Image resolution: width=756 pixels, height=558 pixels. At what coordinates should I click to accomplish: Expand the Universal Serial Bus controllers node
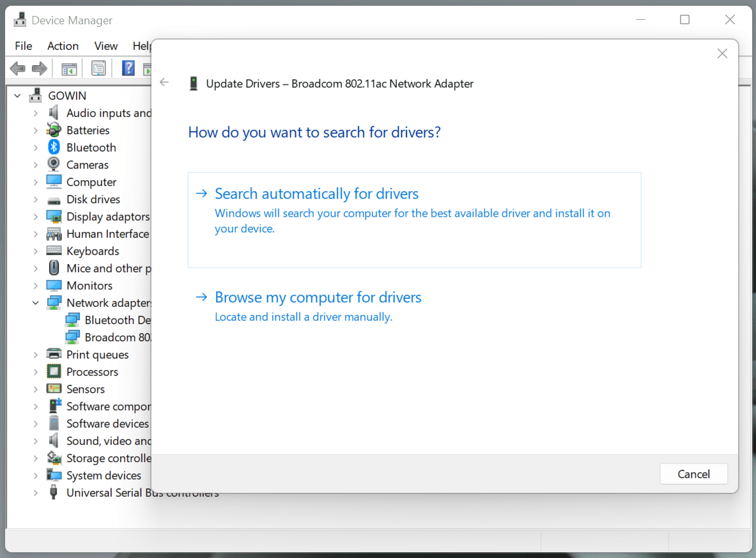tap(36, 492)
